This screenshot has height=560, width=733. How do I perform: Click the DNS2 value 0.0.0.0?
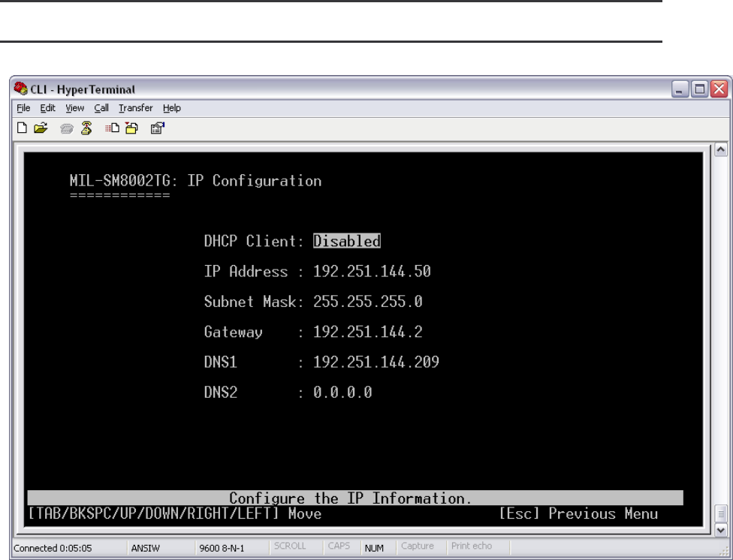(342, 392)
